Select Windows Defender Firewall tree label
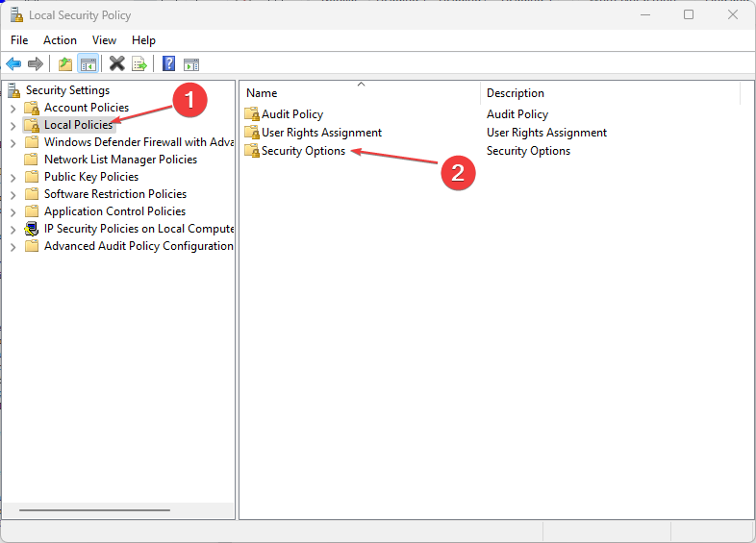 tap(139, 142)
